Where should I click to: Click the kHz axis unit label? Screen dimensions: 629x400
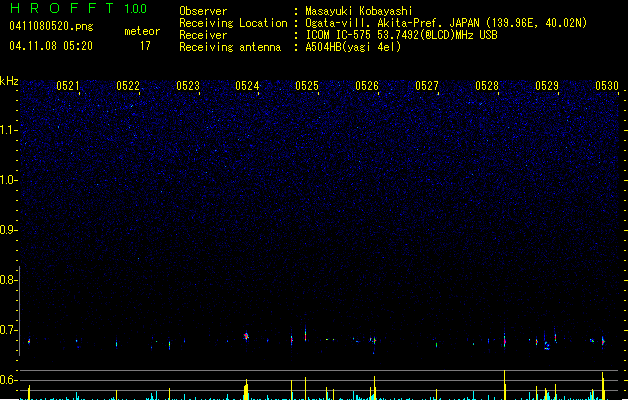pos(9,81)
